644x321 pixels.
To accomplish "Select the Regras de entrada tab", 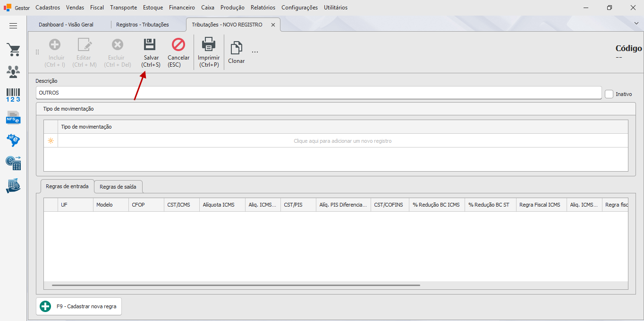I will tap(67, 186).
